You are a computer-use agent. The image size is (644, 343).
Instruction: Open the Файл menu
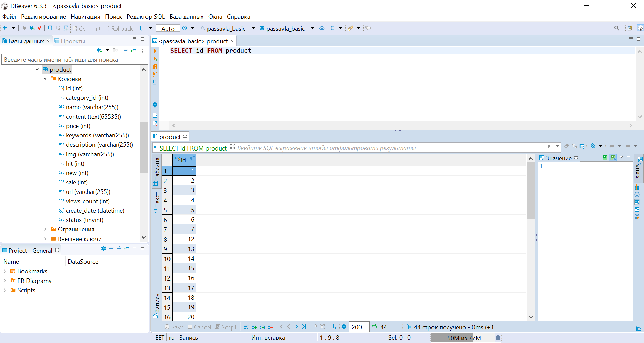(9, 17)
